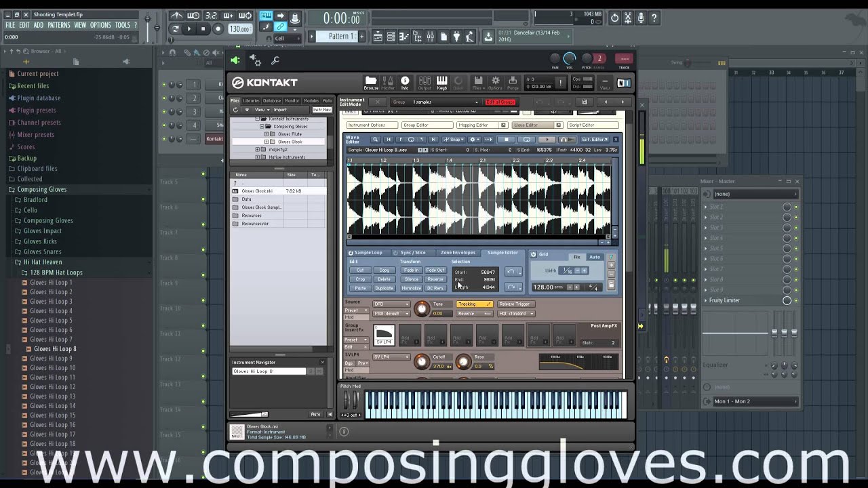The image size is (868, 488).
Task: Toggle the Tracking button in Source
Action: [x=474, y=304]
